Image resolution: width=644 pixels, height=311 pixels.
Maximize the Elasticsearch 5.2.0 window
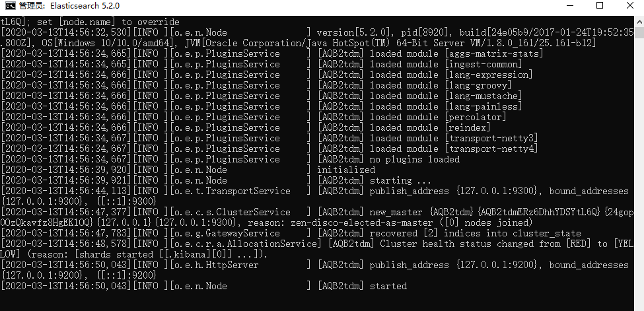[x=600, y=6]
